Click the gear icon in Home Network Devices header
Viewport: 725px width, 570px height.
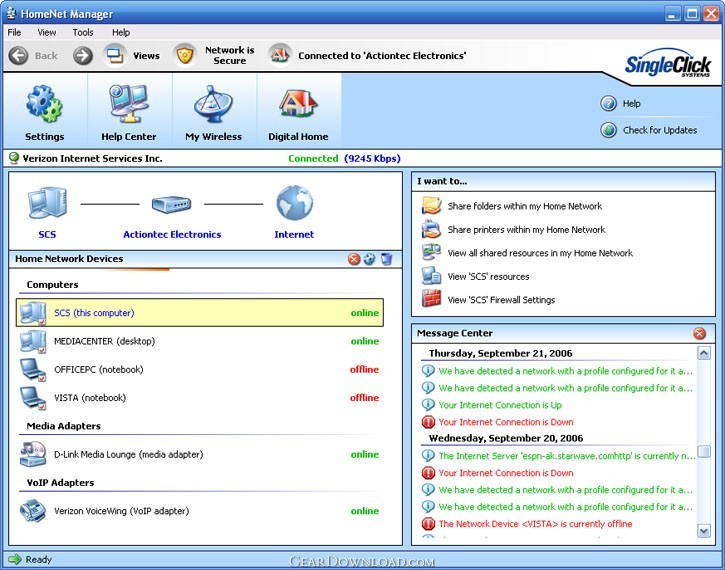coord(369,259)
